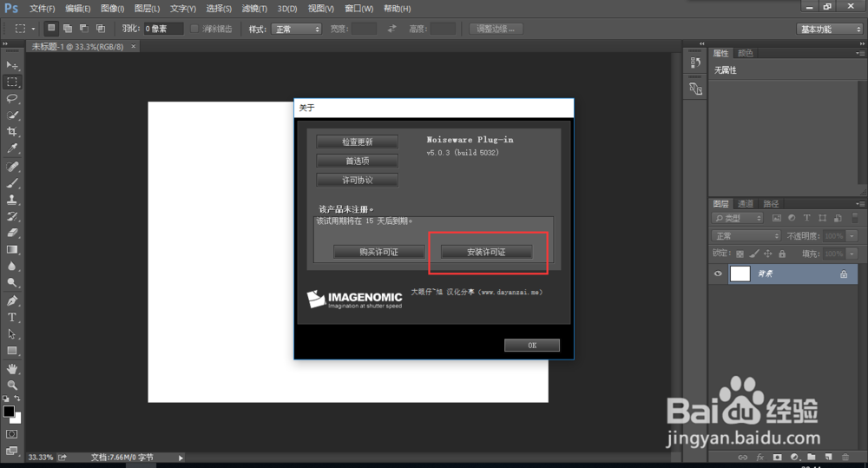Select the Eraser tool
Viewport: 868px width, 468px height.
coord(11,234)
